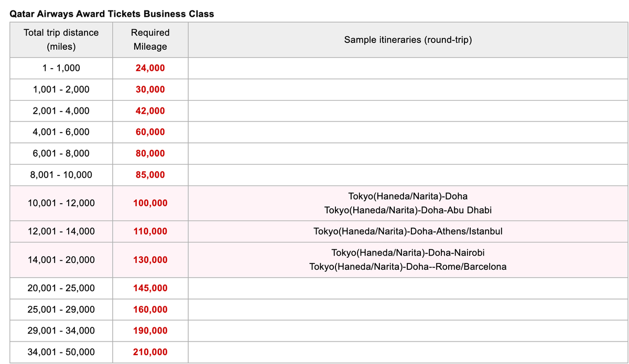Select the 160,000 mileage value

(150, 310)
